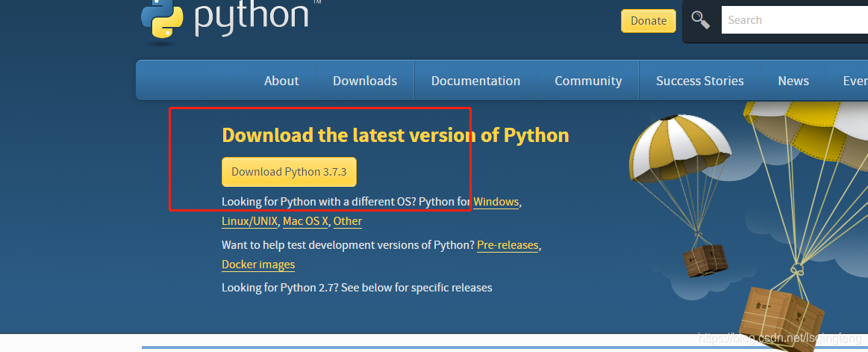
Task: Open the Other platforms link
Action: [x=348, y=221]
